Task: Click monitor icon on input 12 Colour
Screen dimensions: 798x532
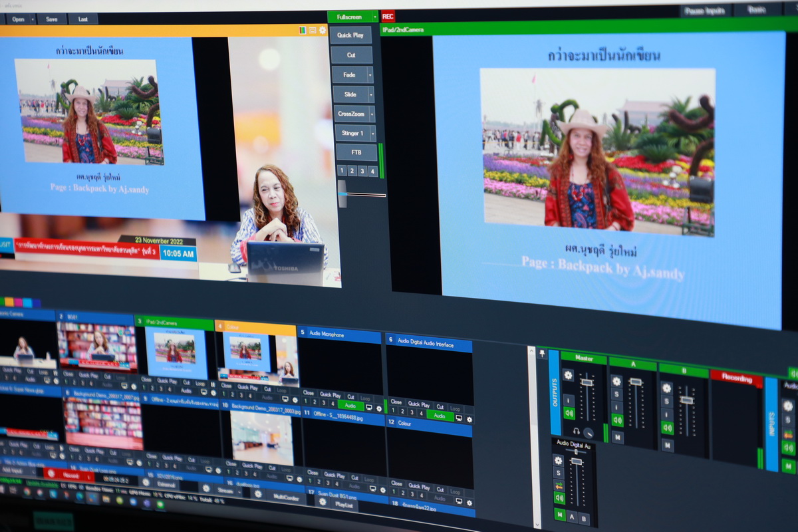Action: [459, 501]
